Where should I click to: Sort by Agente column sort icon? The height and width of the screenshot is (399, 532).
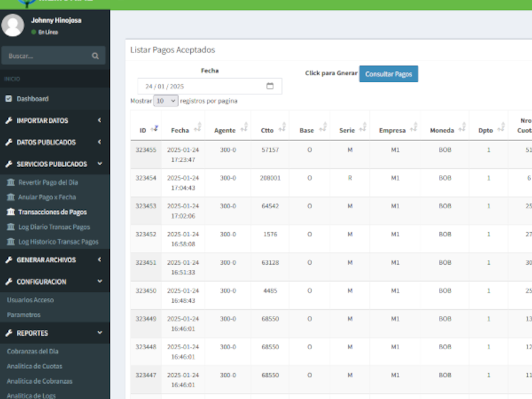[243, 128]
